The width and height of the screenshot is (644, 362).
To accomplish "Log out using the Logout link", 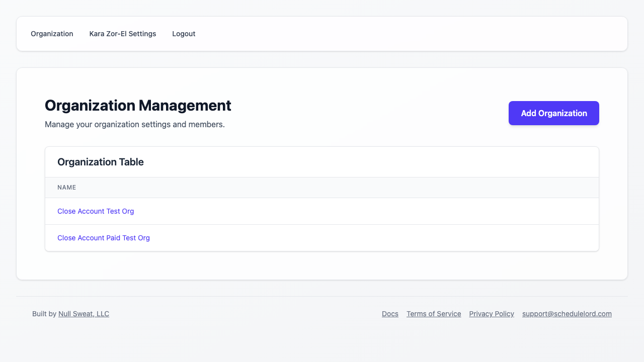I will pyautogui.click(x=184, y=34).
